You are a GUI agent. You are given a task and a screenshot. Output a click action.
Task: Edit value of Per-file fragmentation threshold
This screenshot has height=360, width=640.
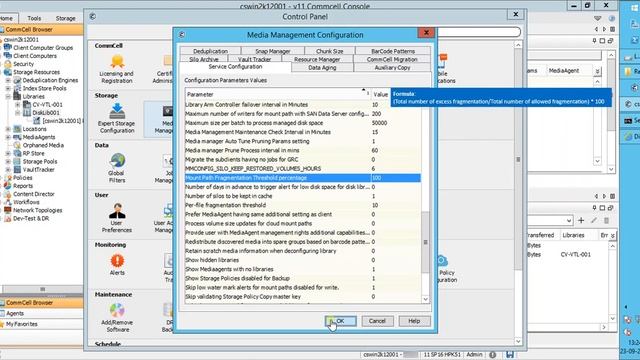pos(395,205)
